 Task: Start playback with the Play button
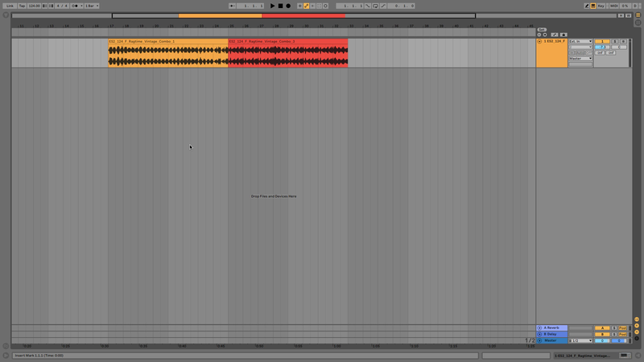click(x=272, y=6)
